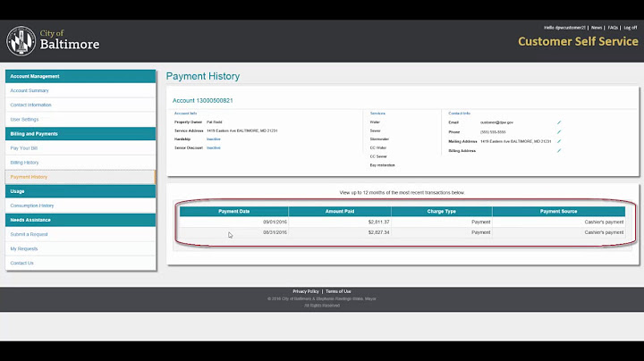Click the service address value
Viewport: 644px width, 361px height.
coord(241,130)
